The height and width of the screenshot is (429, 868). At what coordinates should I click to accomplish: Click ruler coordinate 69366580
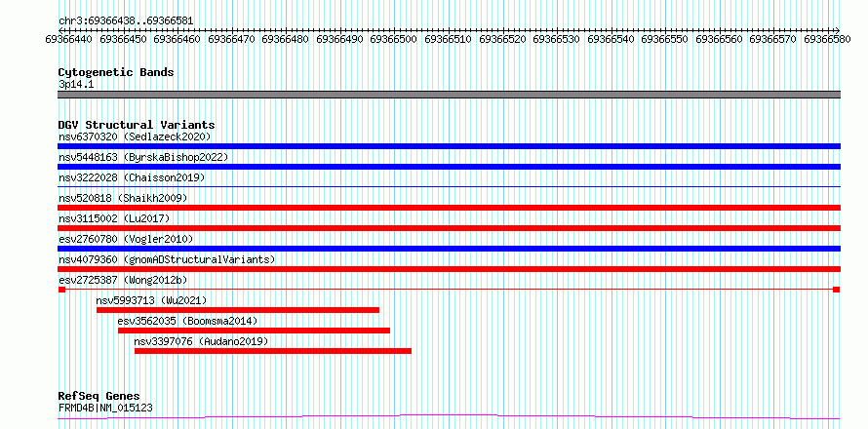[827, 39]
